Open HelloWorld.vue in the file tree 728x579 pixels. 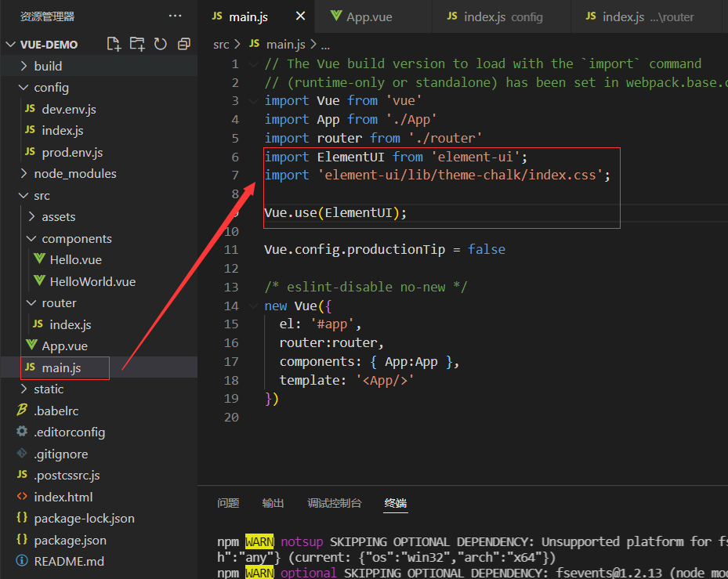click(x=92, y=281)
